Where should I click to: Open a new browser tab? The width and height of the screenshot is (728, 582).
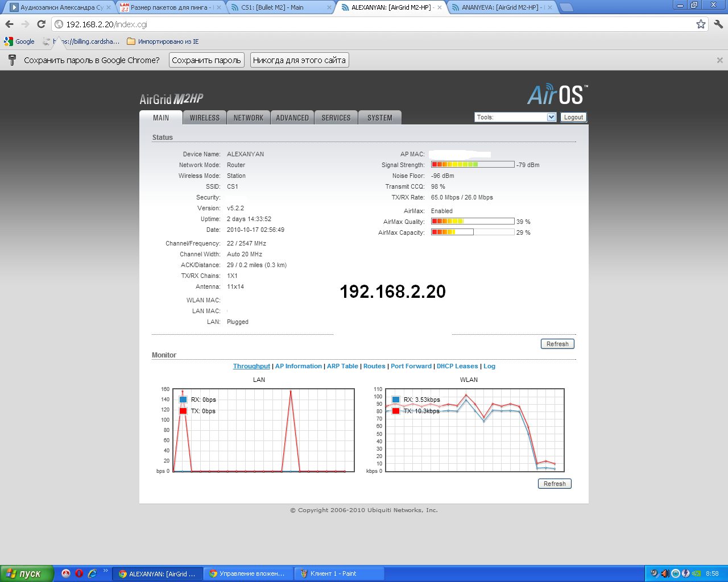pyautogui.click(x=566, y=7)
